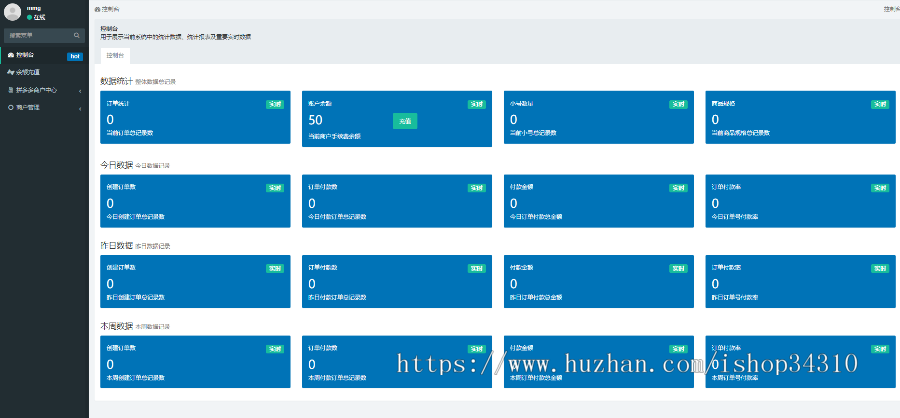Open the 拼多多商户中心 sidebar menu
Screen dimensions: 900x418
[44, 90]
